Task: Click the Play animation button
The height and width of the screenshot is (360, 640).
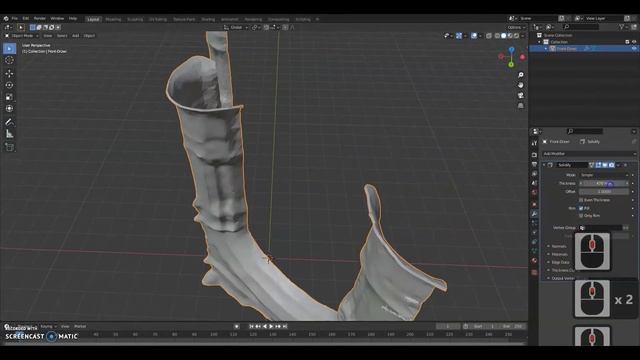Action: [x=271, y=327]
